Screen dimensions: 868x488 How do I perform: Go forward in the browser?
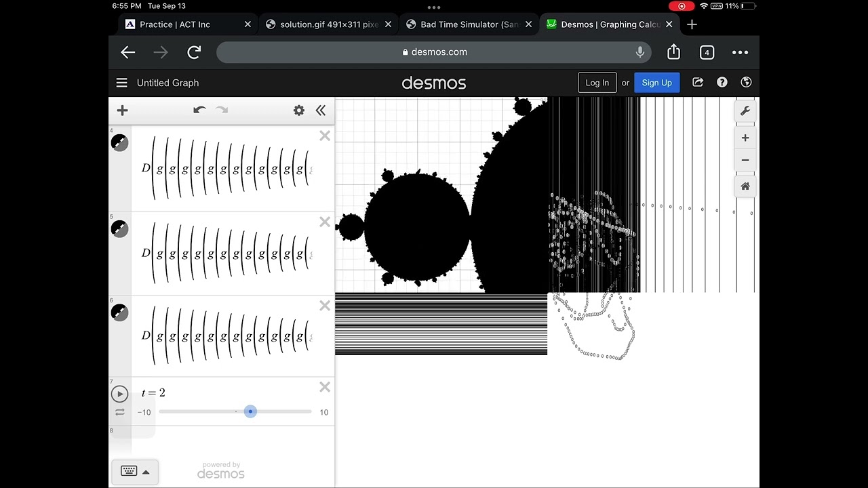click(161, 52)
